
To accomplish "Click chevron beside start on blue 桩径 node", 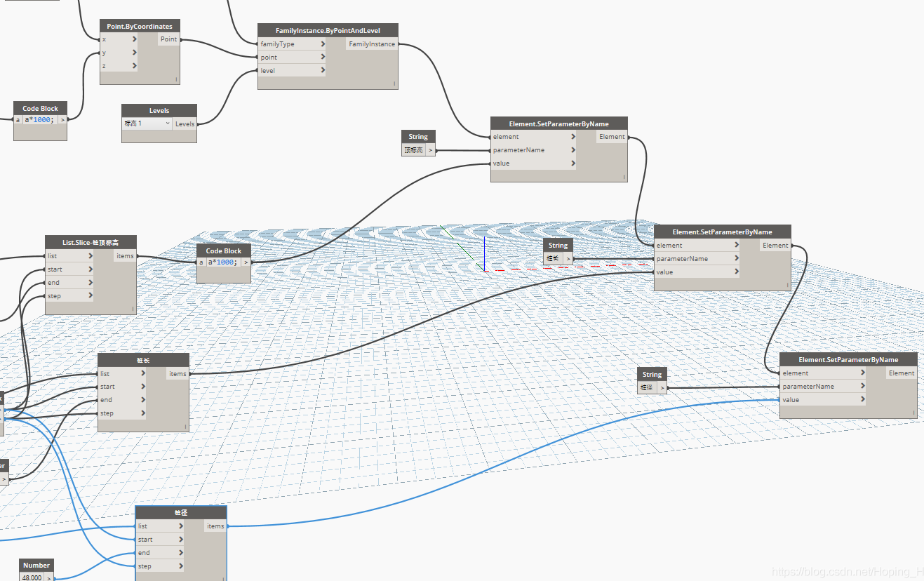I will point(181,540).
